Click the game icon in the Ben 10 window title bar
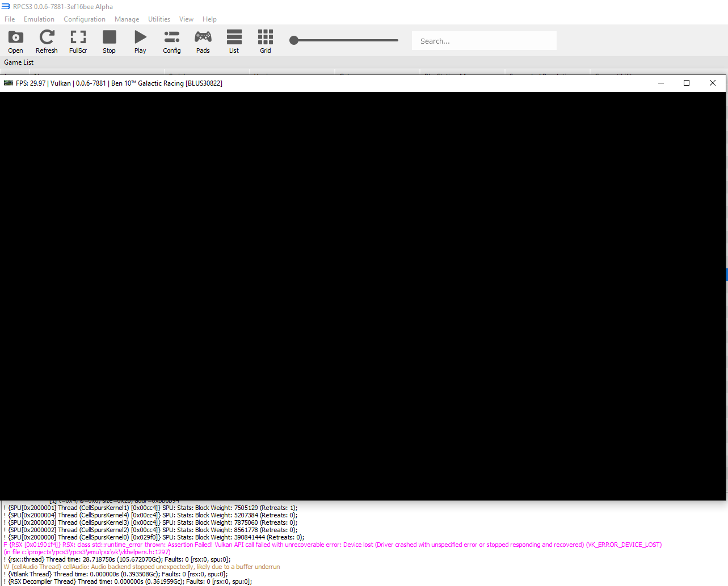 click(x=8, y=83)
